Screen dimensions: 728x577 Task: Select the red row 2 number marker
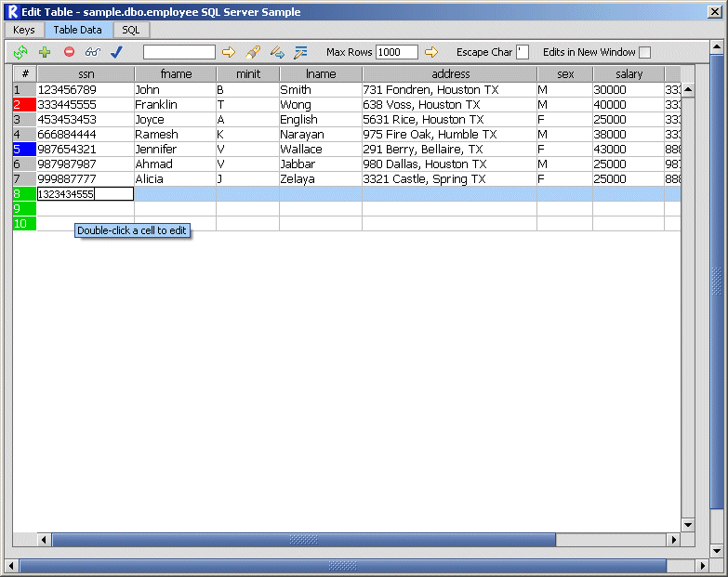coord(24,105)
